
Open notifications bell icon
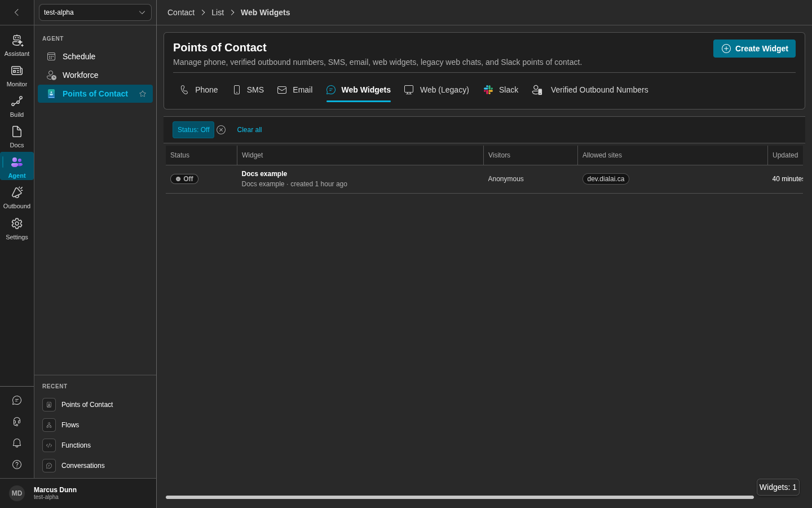(x=17, y=443)
